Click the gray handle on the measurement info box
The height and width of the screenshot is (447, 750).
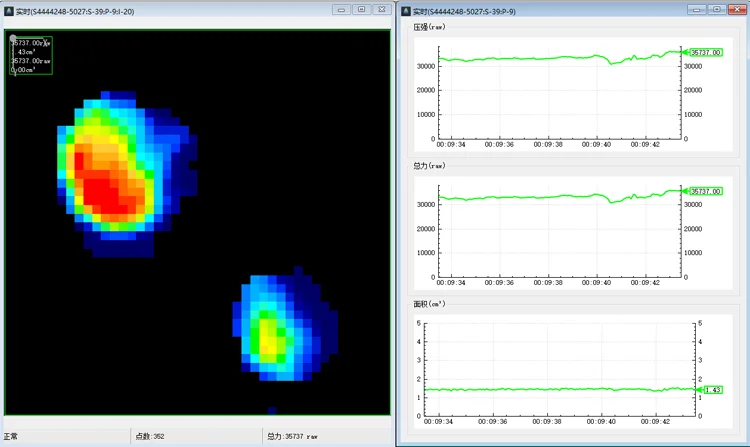pyautogui.click(x=13, y=38)
